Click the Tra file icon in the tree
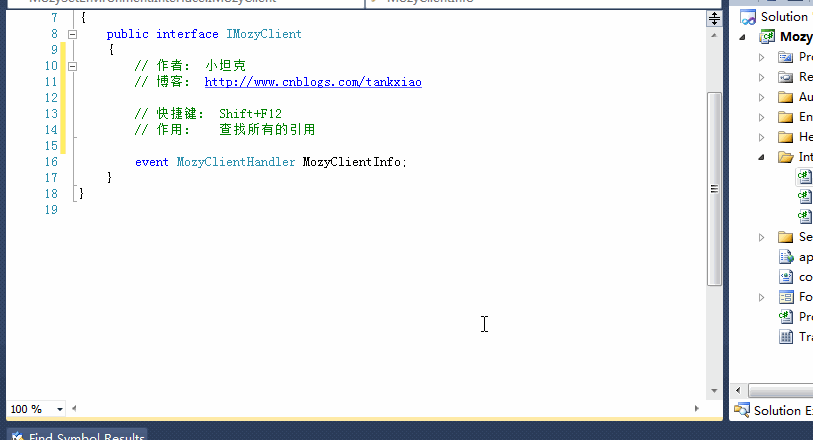Viewport: 813px width, 440px height. (x=786, y=337)
